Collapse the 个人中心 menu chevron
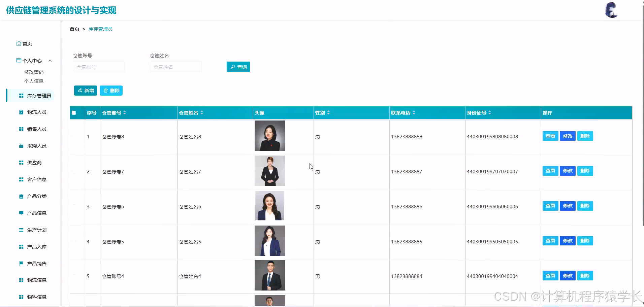This screenshot has width=644, height=307. tap(50, 61)
